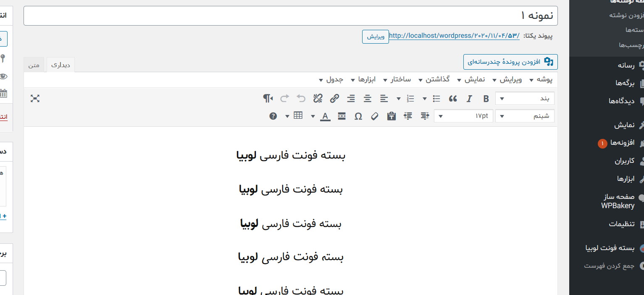Open the گذاشتن insert menu
This screenshot has height=295, width=644.
coord(435,79)
